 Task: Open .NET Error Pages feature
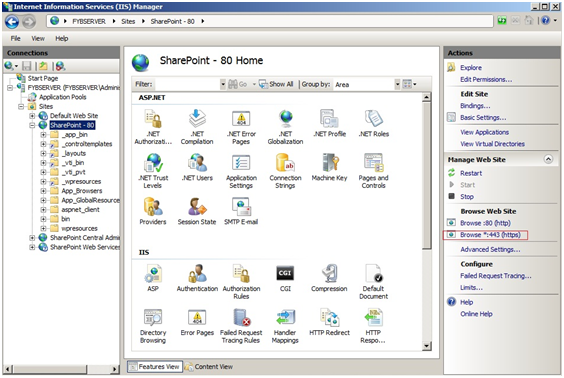click(x=241, y=127)
